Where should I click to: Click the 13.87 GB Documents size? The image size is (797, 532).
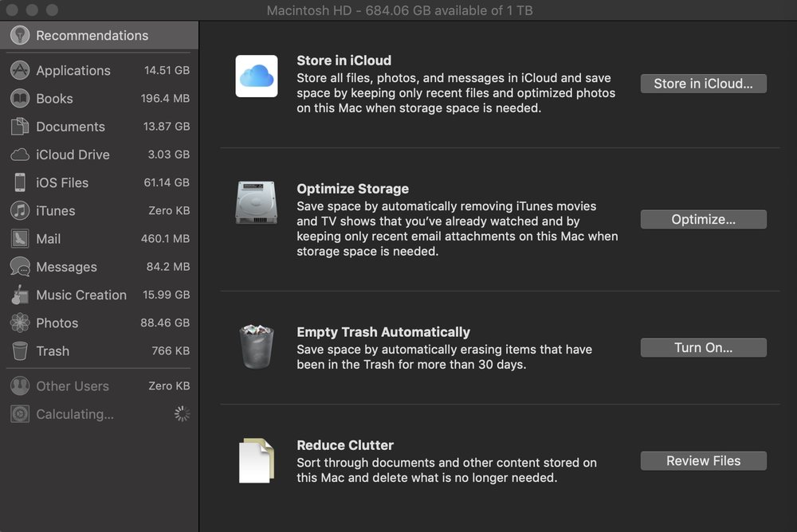[x=167, y=126]
